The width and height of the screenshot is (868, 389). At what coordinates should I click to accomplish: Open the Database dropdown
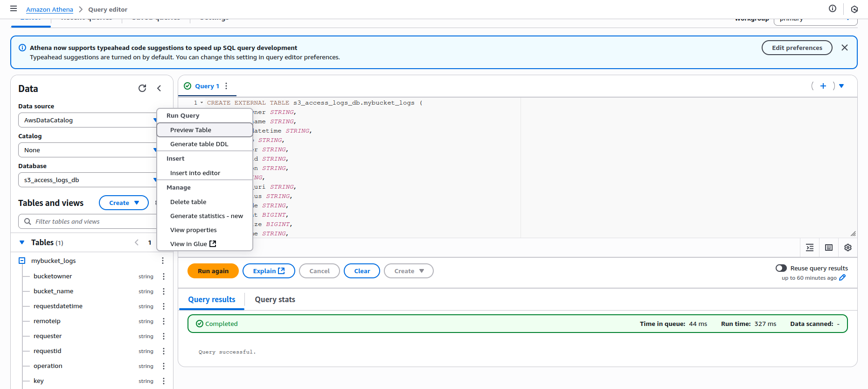coord(88,180)
